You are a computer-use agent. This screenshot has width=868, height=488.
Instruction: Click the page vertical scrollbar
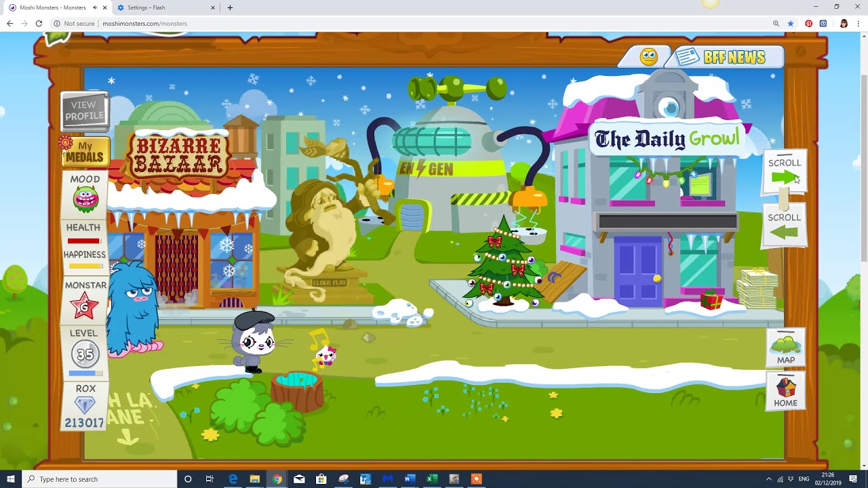pos(863,169)
